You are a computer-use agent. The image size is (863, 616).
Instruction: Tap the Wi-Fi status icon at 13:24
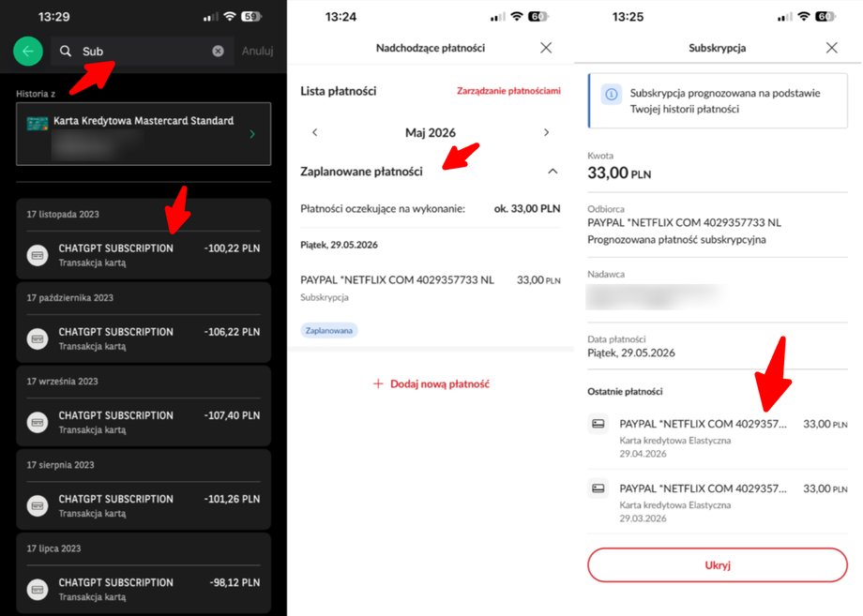(x=516, y=17)
